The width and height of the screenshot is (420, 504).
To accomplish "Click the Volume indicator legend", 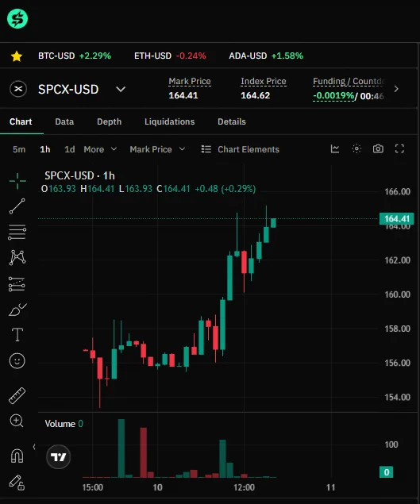I will pos(64,424).
